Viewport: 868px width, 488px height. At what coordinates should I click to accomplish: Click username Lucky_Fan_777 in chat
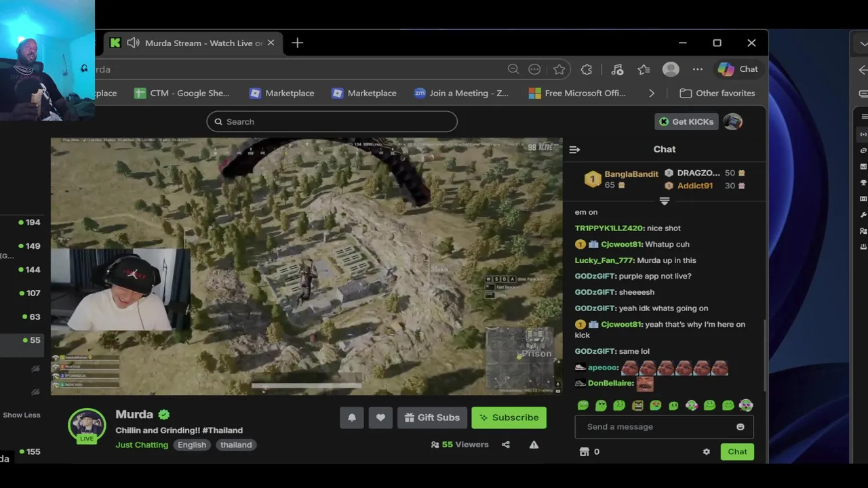[604, 260]
